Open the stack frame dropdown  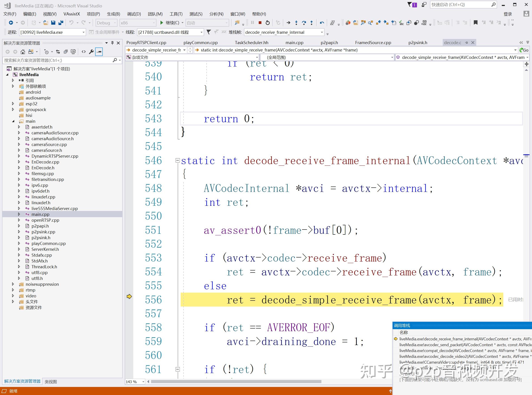pos(322,32)
